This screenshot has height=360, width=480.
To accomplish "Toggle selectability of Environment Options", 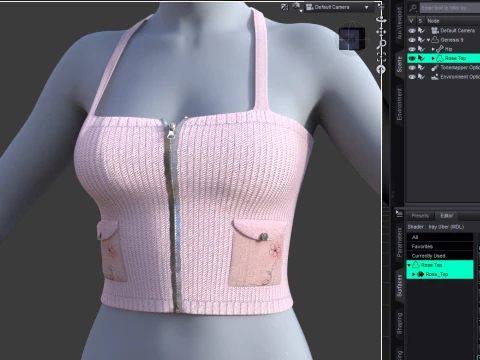I will tap(421, 77).
